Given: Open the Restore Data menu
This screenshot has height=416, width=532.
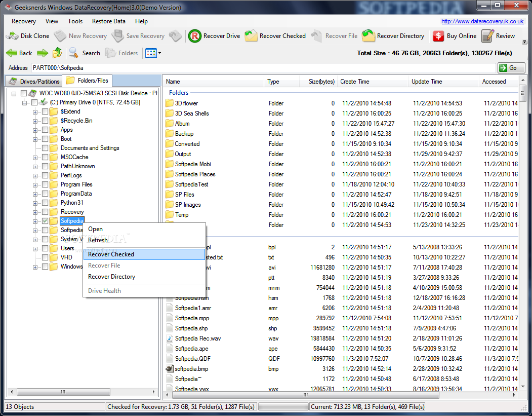Looking at the screenshot, I should tap(108, 21).
